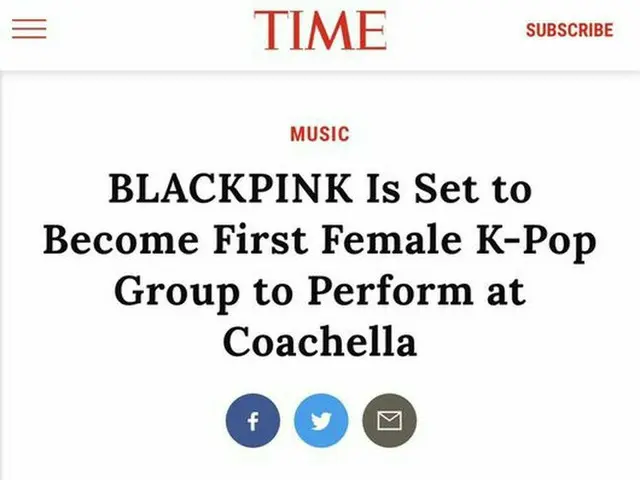Screen dimensions: 640x480
Task: Click the TIME logo
Action: tap(319, 30)
